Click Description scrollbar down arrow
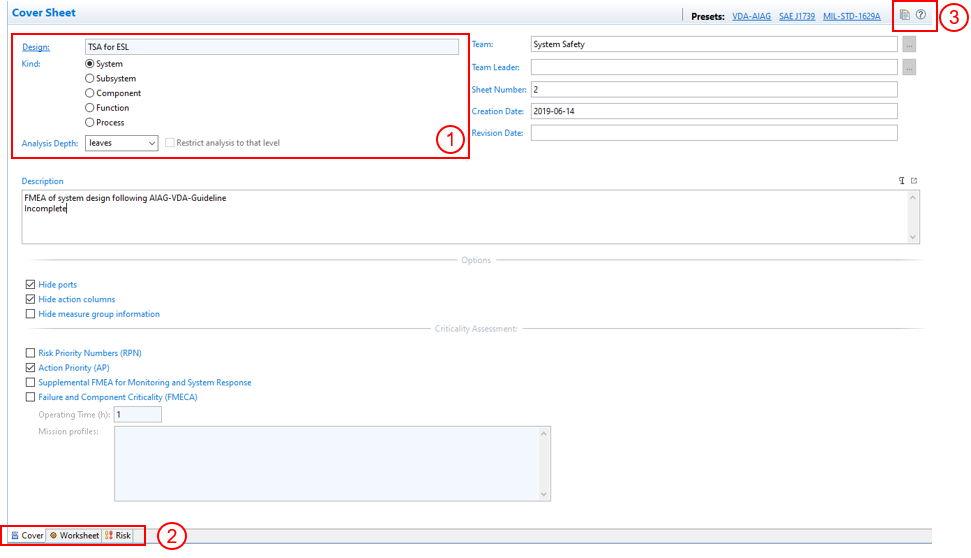This screenshot has width=971, height=558. (913, 237)
